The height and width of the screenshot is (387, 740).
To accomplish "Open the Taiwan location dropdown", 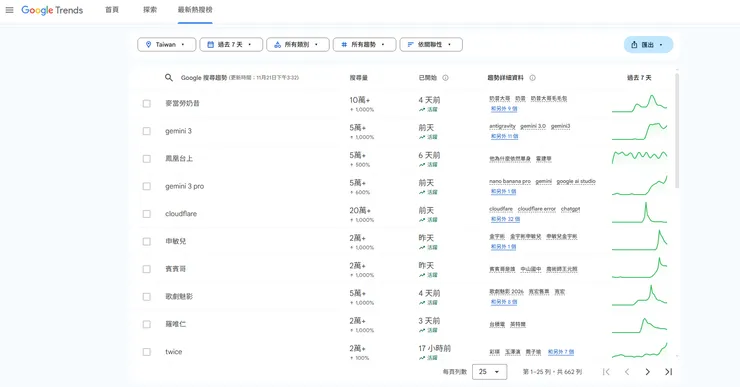I will (167, 44).
